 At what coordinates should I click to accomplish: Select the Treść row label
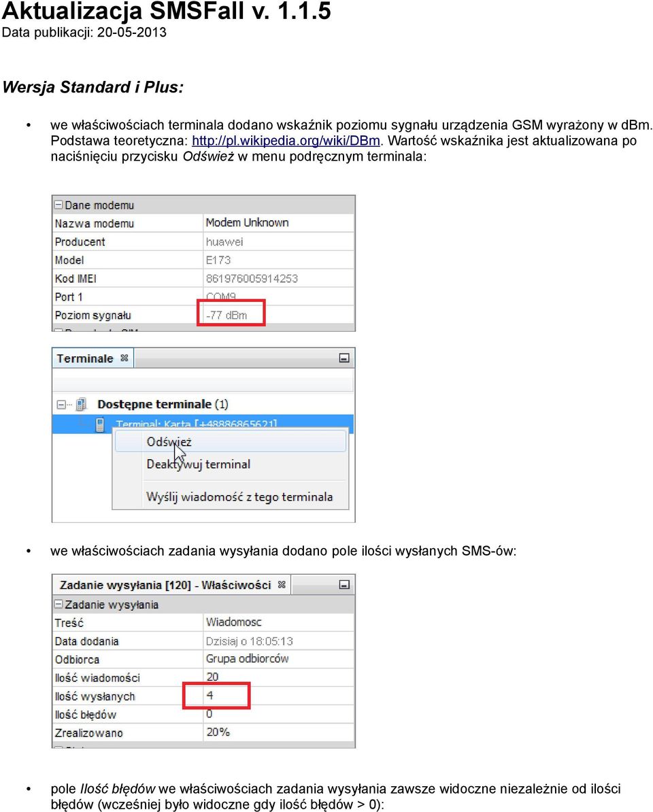[x=69, y=623]
